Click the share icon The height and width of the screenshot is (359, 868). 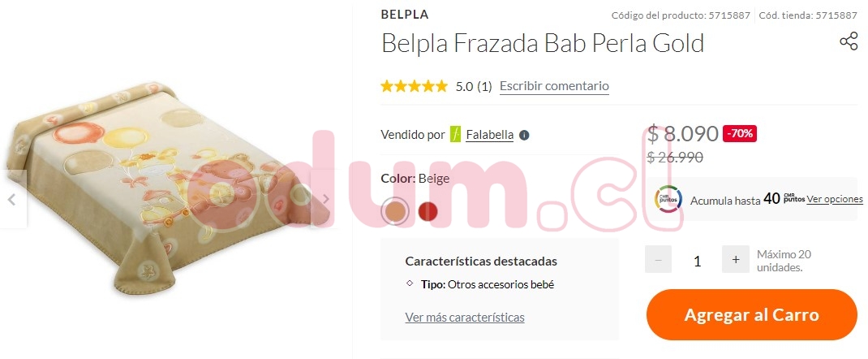(848, 41)
